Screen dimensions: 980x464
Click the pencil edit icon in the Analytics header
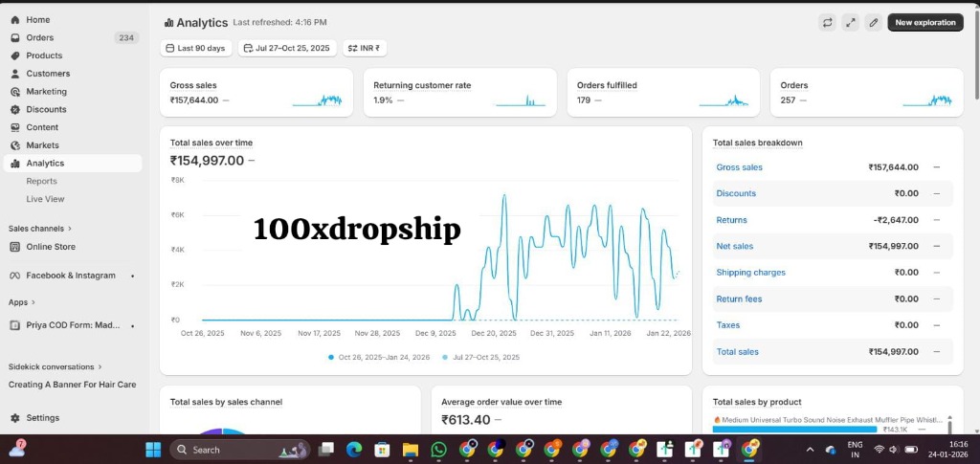(x=874, y=22)
